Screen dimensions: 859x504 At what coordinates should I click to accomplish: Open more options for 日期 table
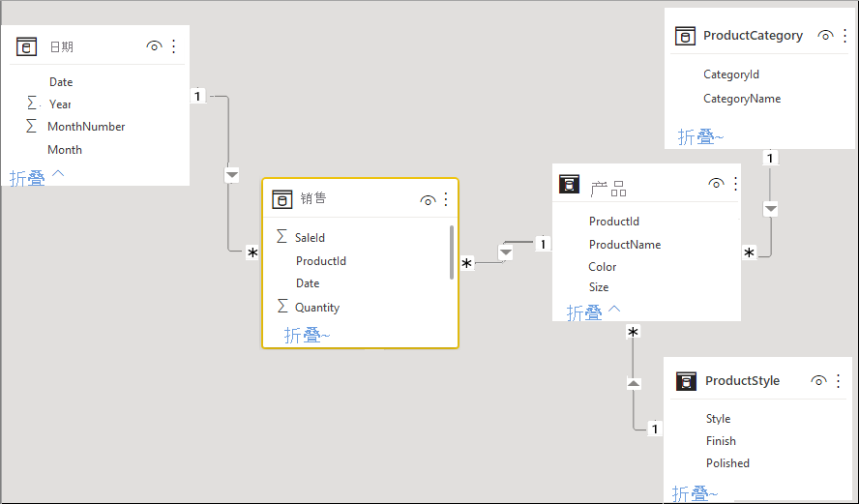pos(174,46)
